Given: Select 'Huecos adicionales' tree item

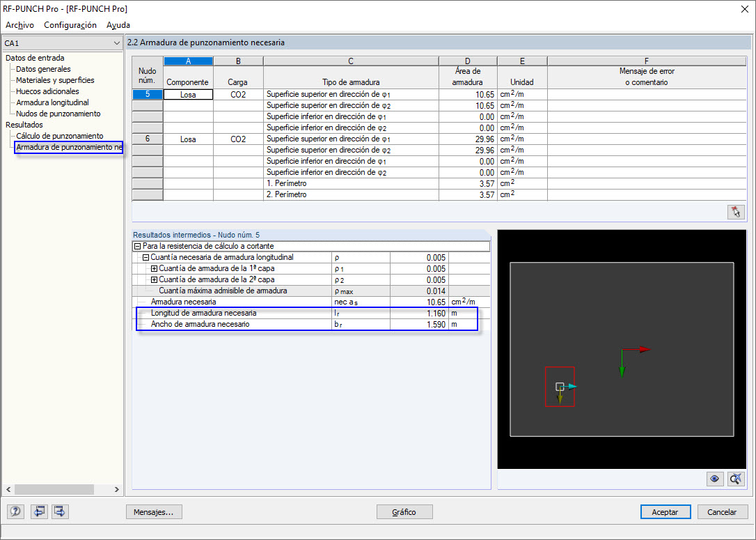Looking at the screenshot, I should coord(47,91).
